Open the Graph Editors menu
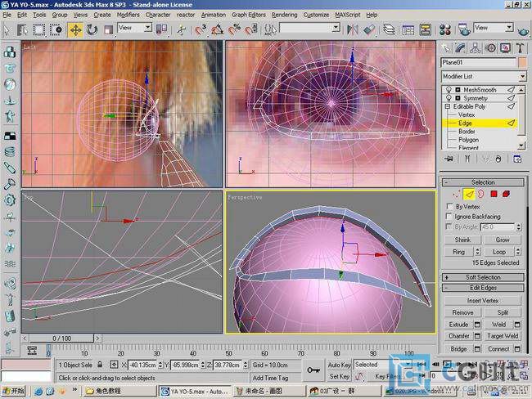The height and width of the screenshot is (399, 532). coord(249,15)
